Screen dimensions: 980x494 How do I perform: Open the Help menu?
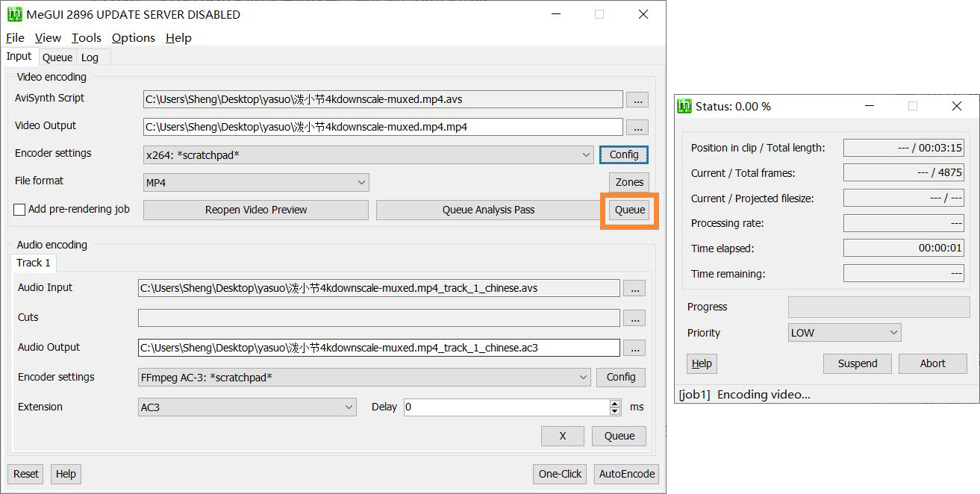(178, 38)
